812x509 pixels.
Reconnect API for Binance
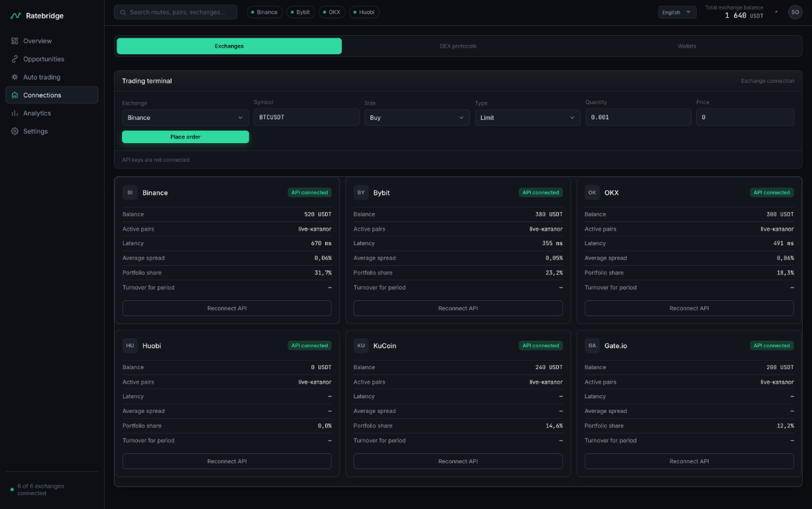point(227,308)
